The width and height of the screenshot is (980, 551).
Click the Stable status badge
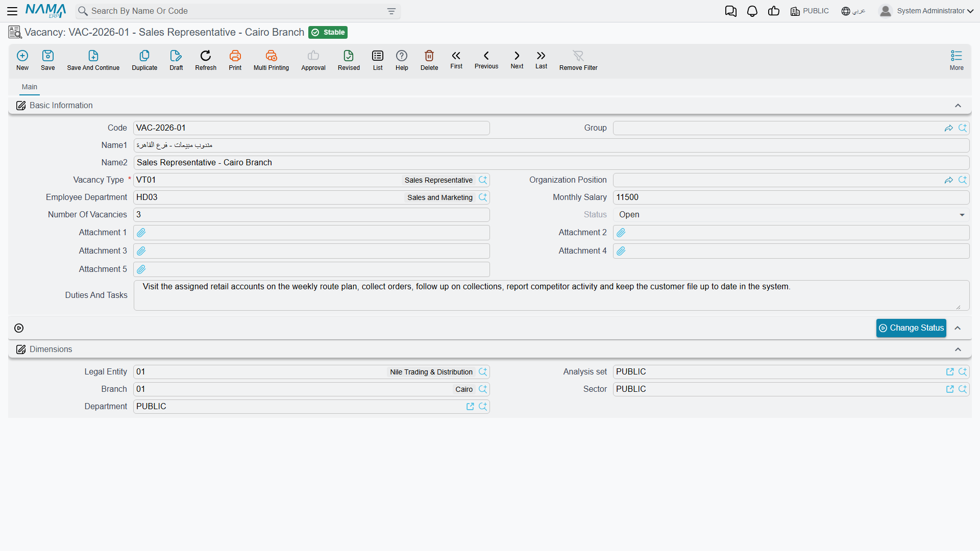point(328,32)
